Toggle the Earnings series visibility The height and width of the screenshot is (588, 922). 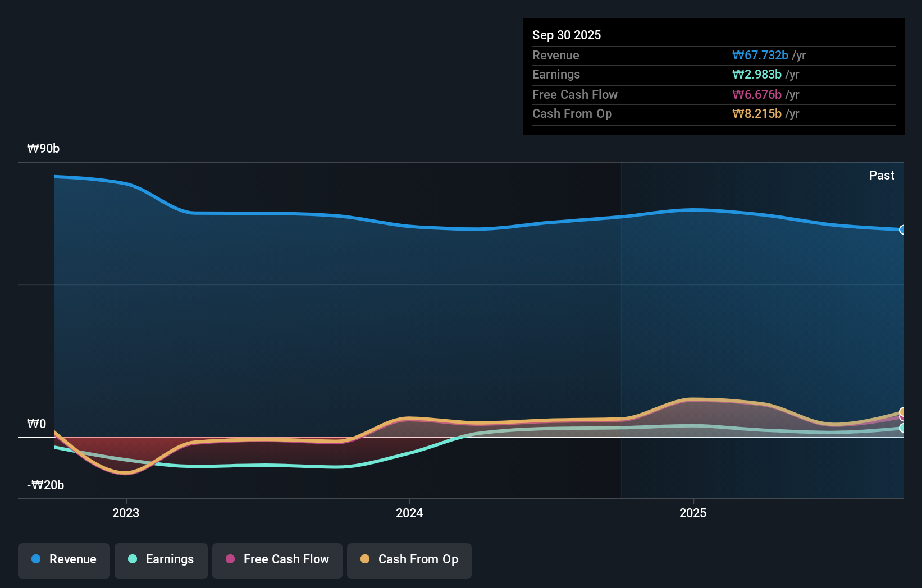pyautogui.click(x=161, y=559)
